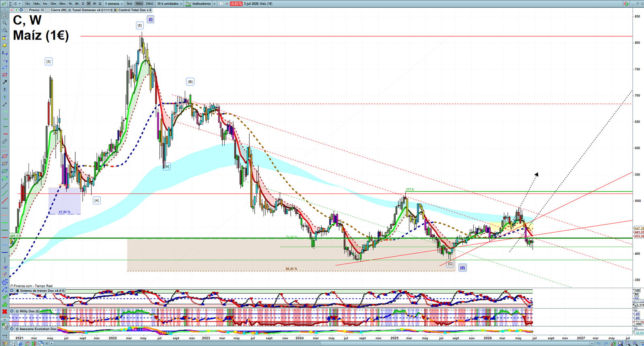
Task: Toggle the Cierre (W) checkbox
Action: point(48,10)
